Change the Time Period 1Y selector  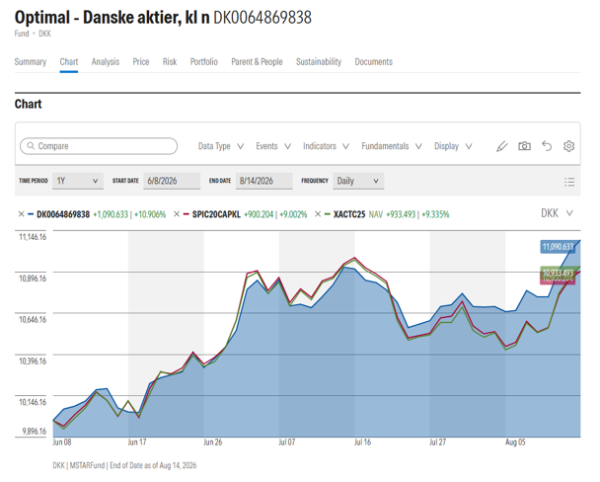coord(78,181)
